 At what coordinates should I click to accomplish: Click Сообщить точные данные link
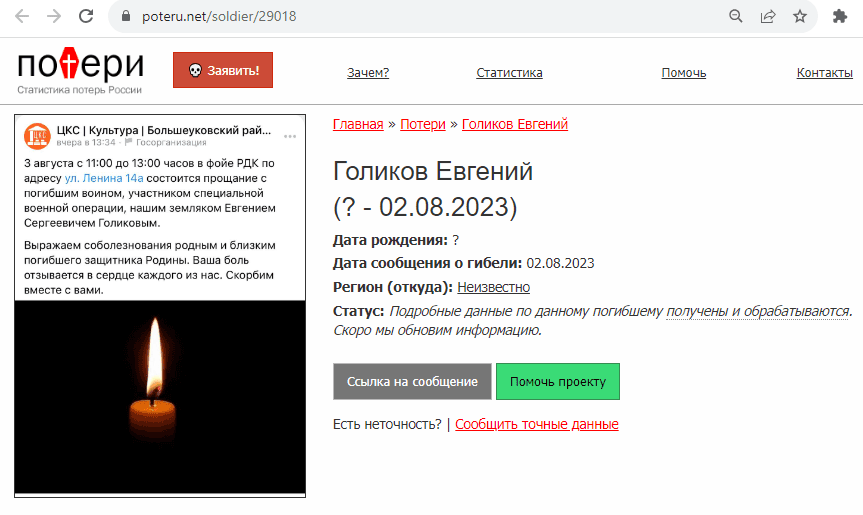(x=537, y=424)
